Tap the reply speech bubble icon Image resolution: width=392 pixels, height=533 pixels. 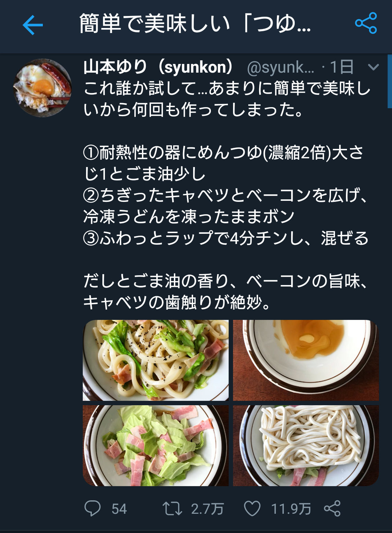point(93,508)
